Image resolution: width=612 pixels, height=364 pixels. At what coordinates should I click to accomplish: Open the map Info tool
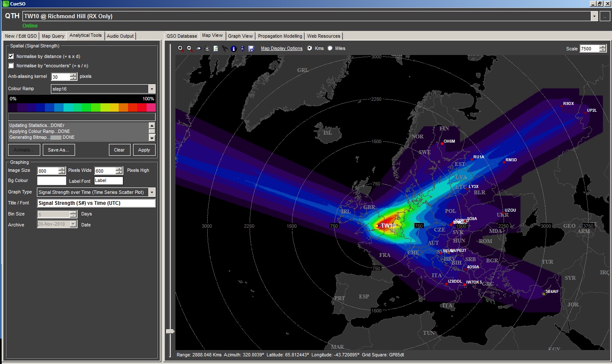coord(233,48)
